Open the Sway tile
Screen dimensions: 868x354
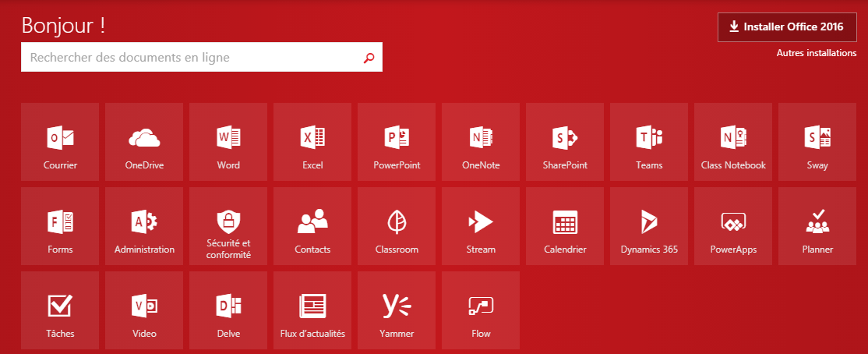pyautogui.click(x=817, y=142)
